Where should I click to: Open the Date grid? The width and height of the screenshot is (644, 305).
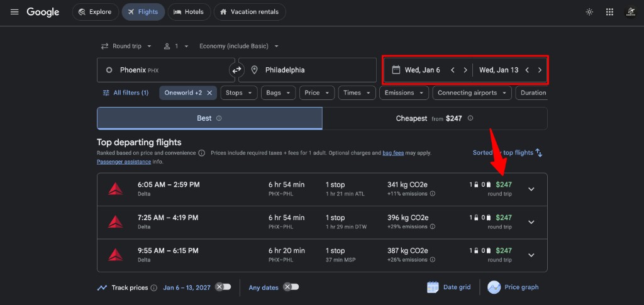tap(449, 287)
